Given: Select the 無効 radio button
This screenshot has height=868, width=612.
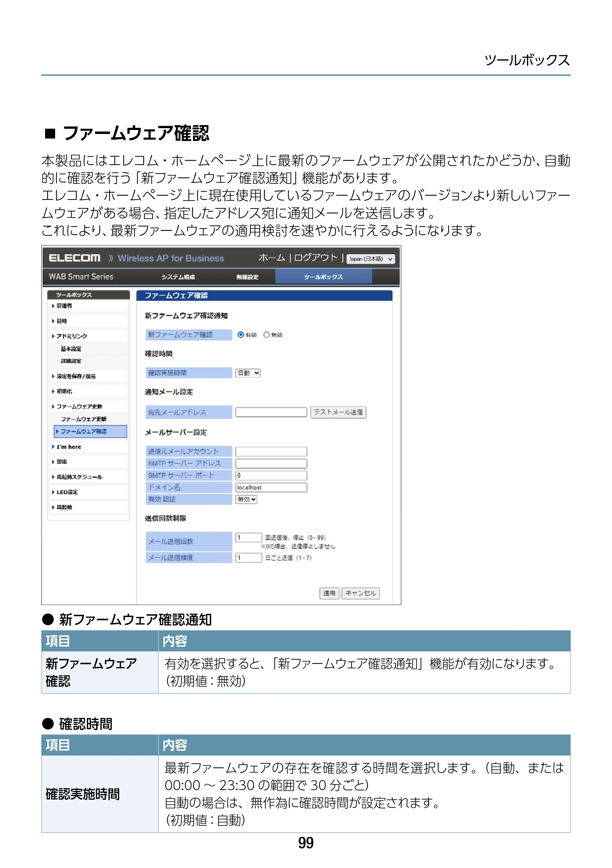Looking at the screenshot, I should point(266,335).
